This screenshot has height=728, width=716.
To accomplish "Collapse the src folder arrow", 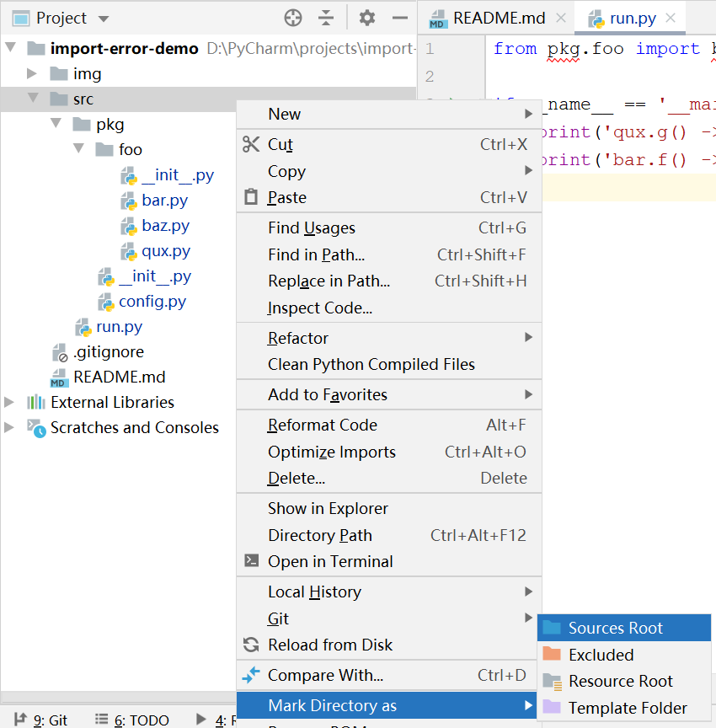I will 33,98.
